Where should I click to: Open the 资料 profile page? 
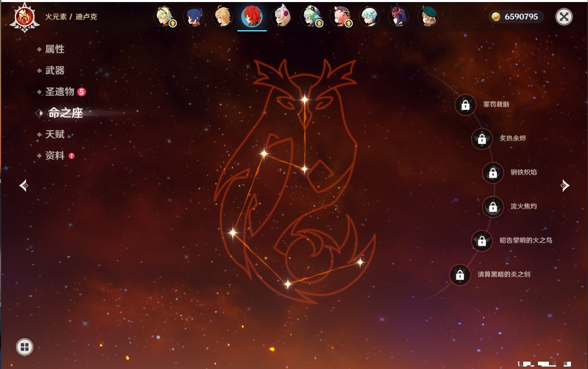55,155
